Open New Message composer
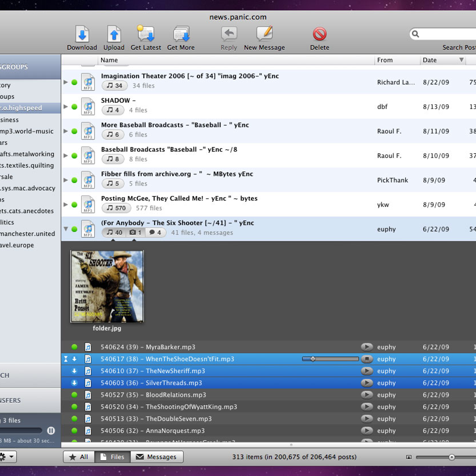 pos(264,35)
